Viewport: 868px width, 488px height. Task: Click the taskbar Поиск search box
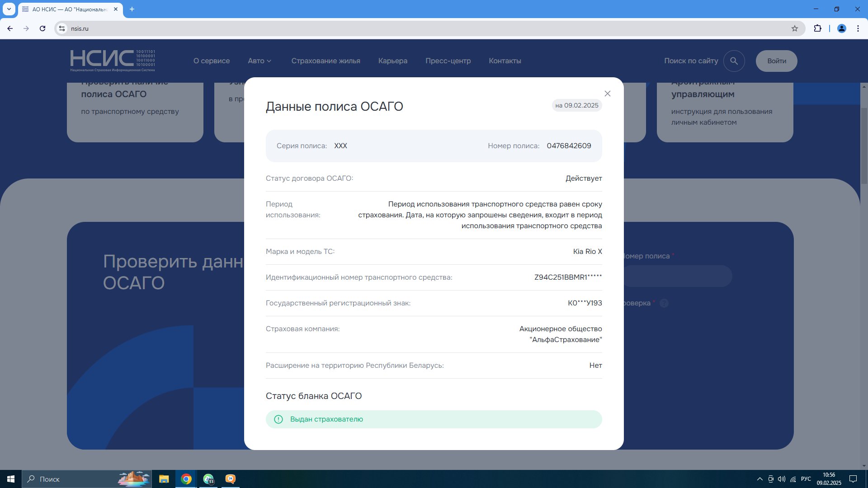(x=87, y=479)
